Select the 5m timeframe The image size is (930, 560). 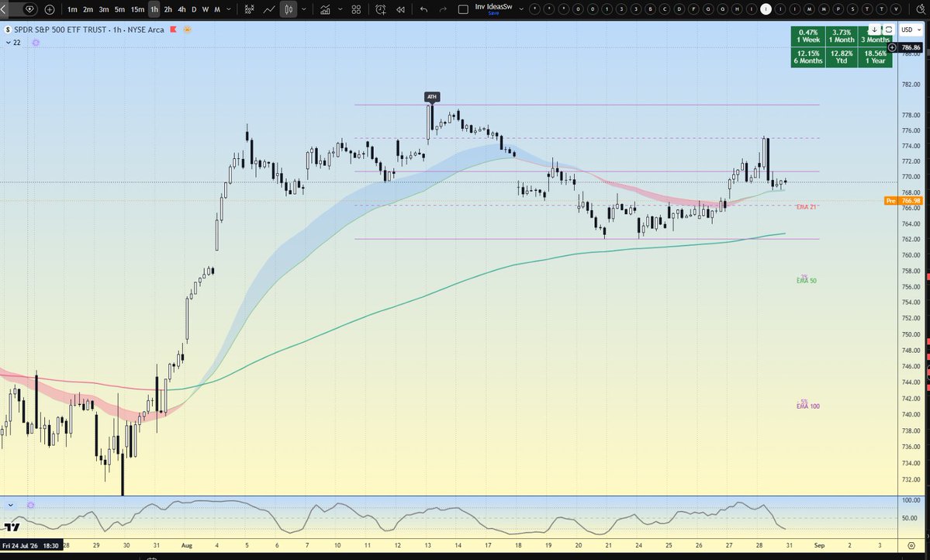point(119,9)
